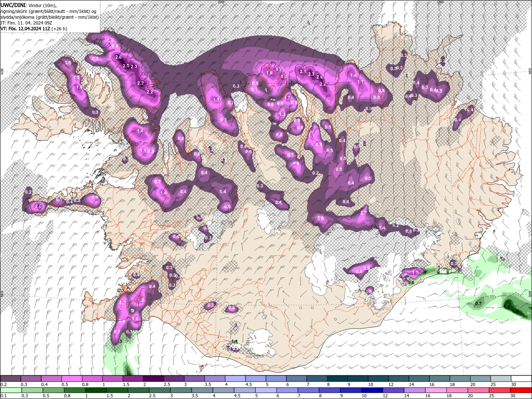This screenshot has width=532, height=399.
Task: Pick the upper legend swatch starting at 0.3
Action: 31,379
